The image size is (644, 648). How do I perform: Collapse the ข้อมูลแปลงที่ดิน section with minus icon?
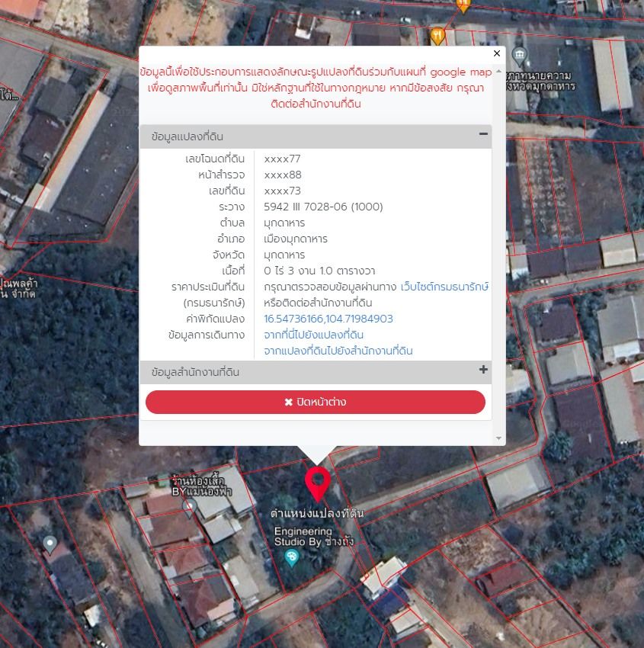click(x=483, y=134)
